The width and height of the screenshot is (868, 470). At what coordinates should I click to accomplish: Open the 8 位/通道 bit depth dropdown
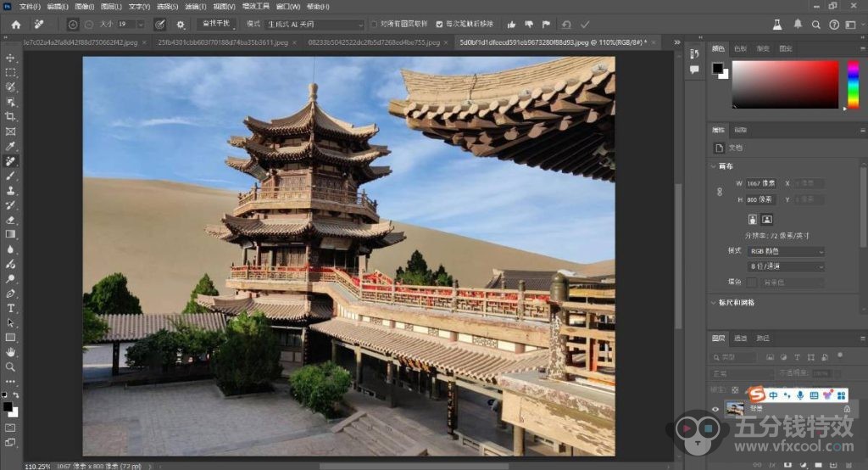(785, 266)
